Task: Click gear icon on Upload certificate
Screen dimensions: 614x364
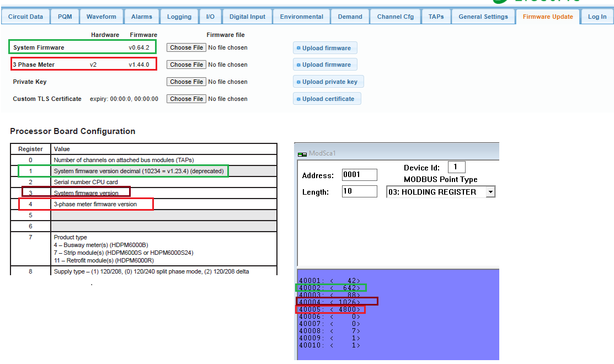Action: [298, 99]
